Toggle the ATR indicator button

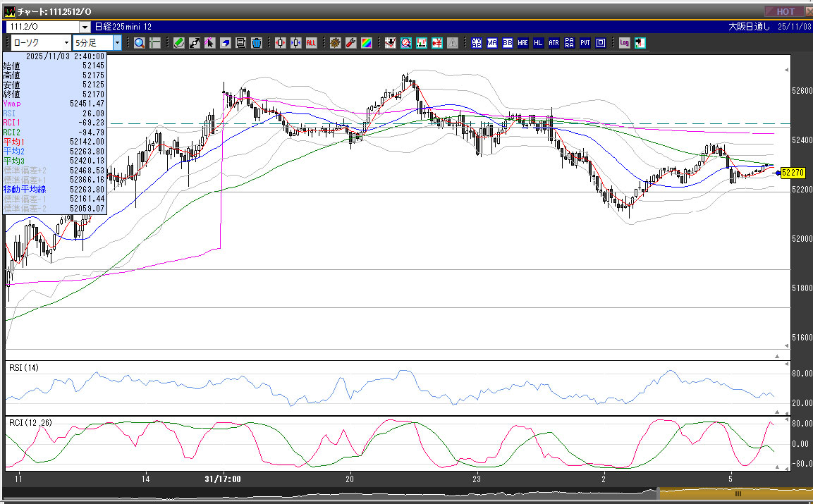554,43
